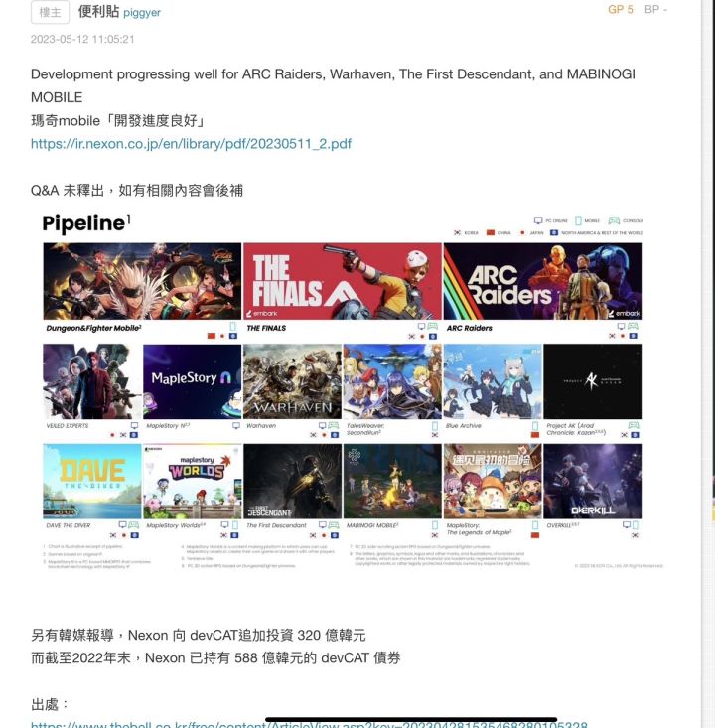
Task: Click the China flag under Legends of Maple
Action: click(535, 535)
